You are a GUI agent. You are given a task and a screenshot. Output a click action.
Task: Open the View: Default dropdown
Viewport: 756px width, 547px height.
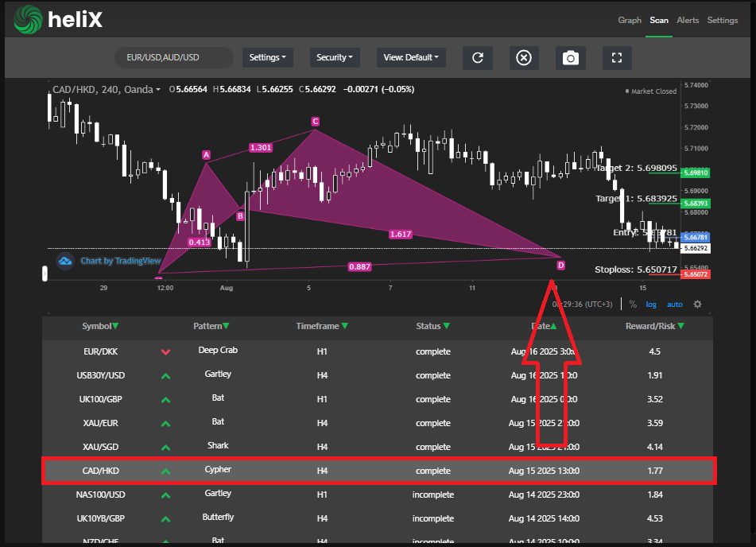[x=411, y=57]
